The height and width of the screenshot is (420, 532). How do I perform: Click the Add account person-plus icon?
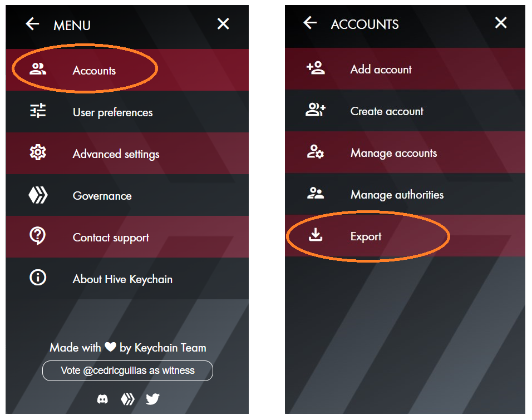(x=316, y=68)
